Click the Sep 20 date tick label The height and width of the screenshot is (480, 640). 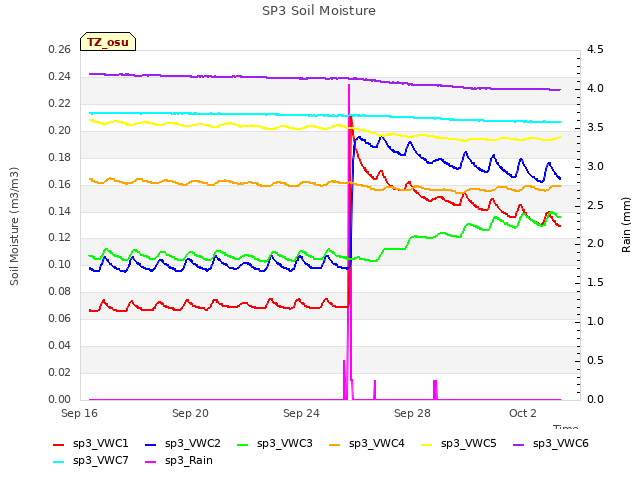click(x=190, y=413)
